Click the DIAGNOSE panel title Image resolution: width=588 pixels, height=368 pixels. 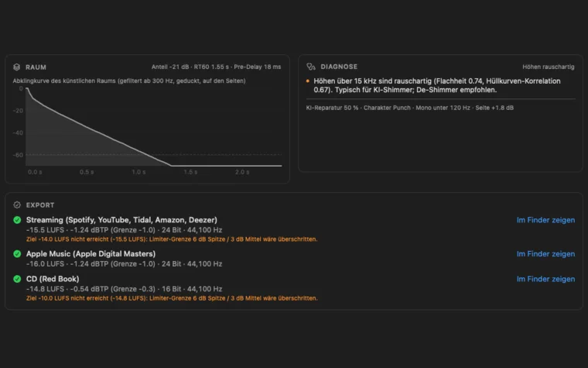339,67
